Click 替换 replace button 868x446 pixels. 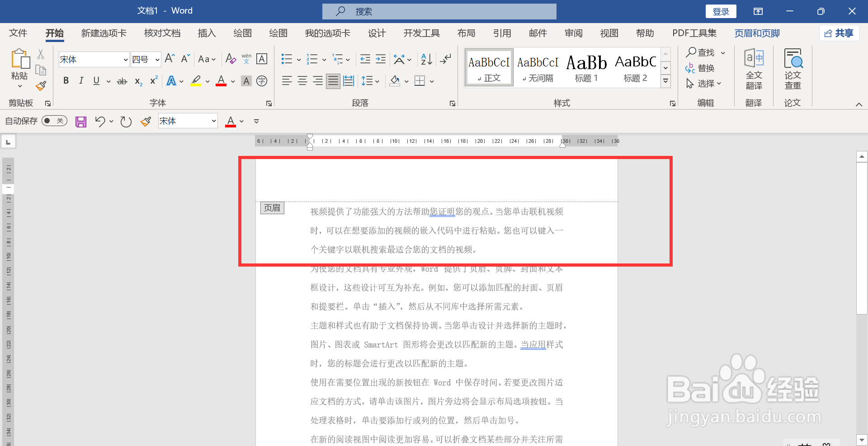[x=700, y=68]
